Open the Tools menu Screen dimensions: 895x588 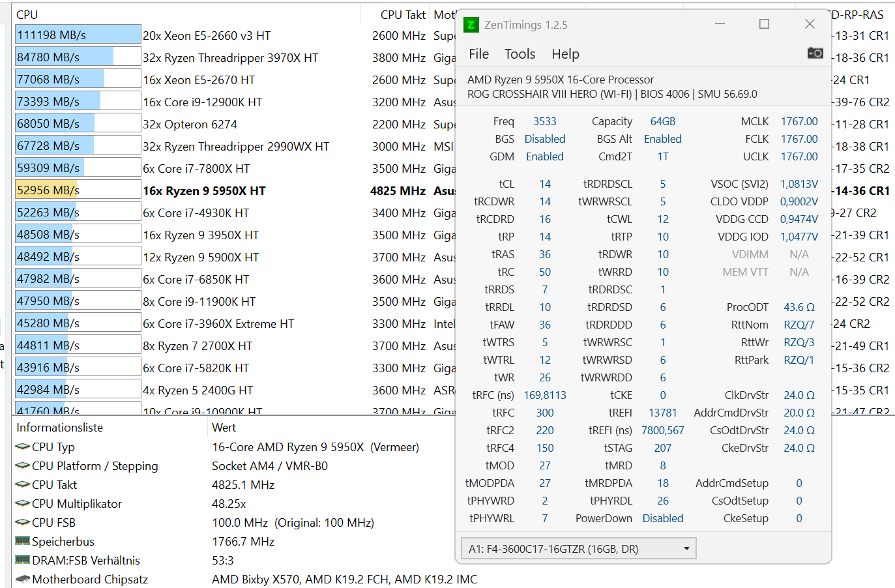pos(520,53)
